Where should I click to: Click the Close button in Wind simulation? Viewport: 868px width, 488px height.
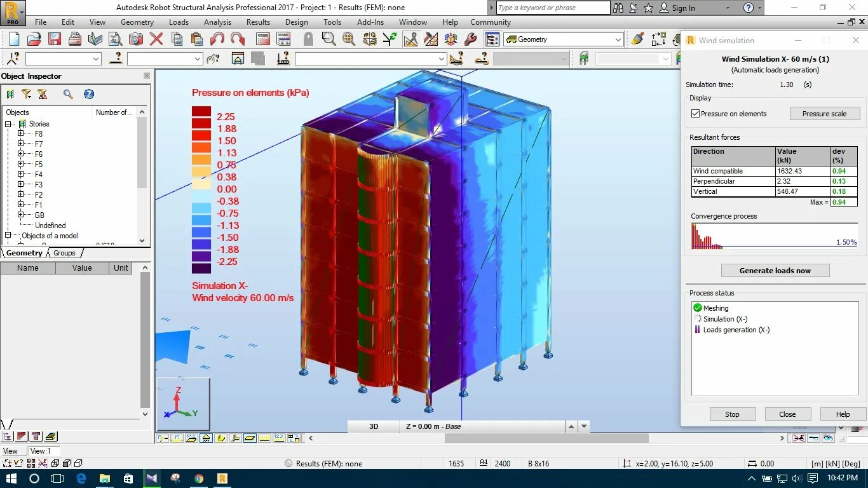click(787, 414)
